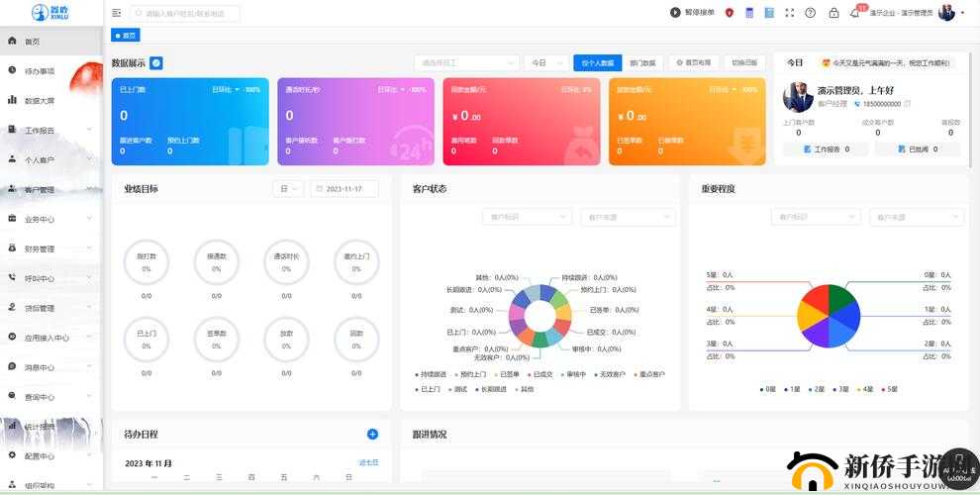Open the blue notebook icon in header
Image resolution: width=980 pixels, height=495 pixels.
pyautogui.click(x=769, y=13)
